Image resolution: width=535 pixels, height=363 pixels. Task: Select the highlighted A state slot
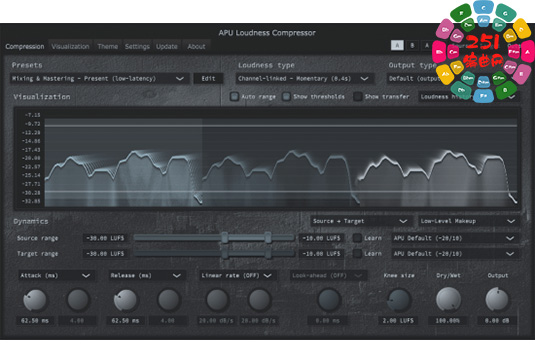pos(397,45)
